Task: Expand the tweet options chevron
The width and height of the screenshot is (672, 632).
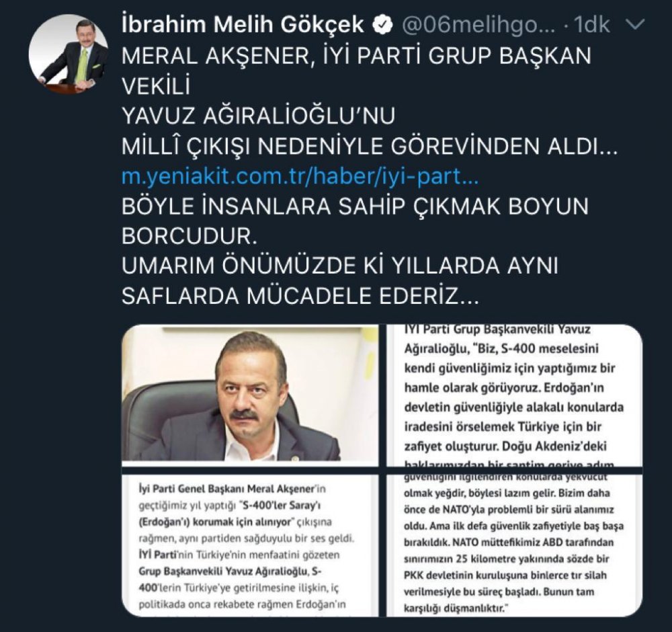Action: (635, 25)
